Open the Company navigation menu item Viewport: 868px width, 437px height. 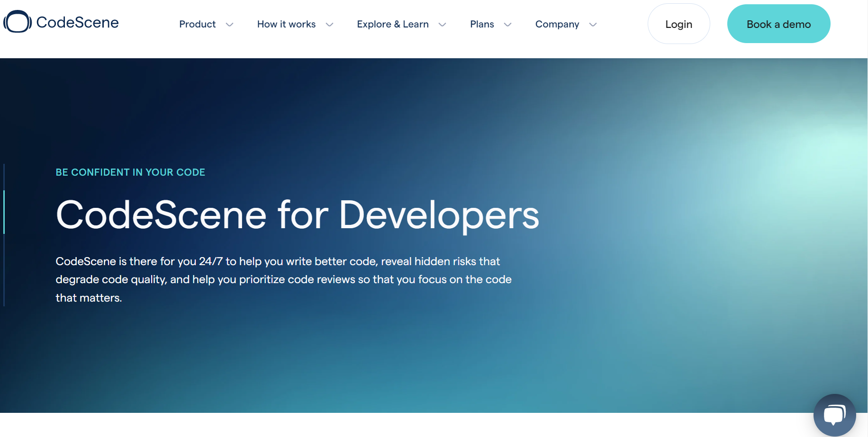(557, 24)
